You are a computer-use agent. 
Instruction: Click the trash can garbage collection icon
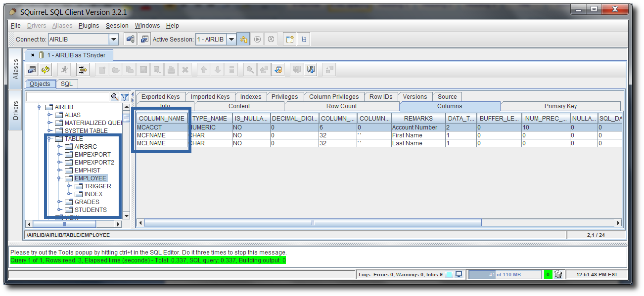(558, 274)
